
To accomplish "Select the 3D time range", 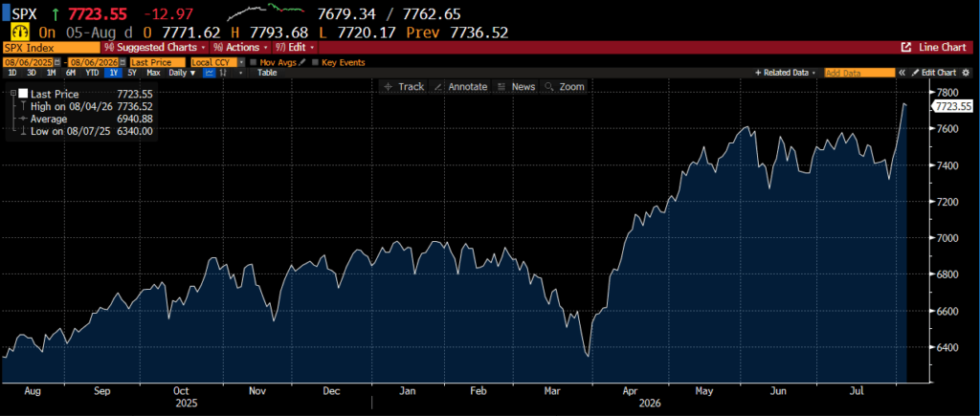I will (32, 73).
